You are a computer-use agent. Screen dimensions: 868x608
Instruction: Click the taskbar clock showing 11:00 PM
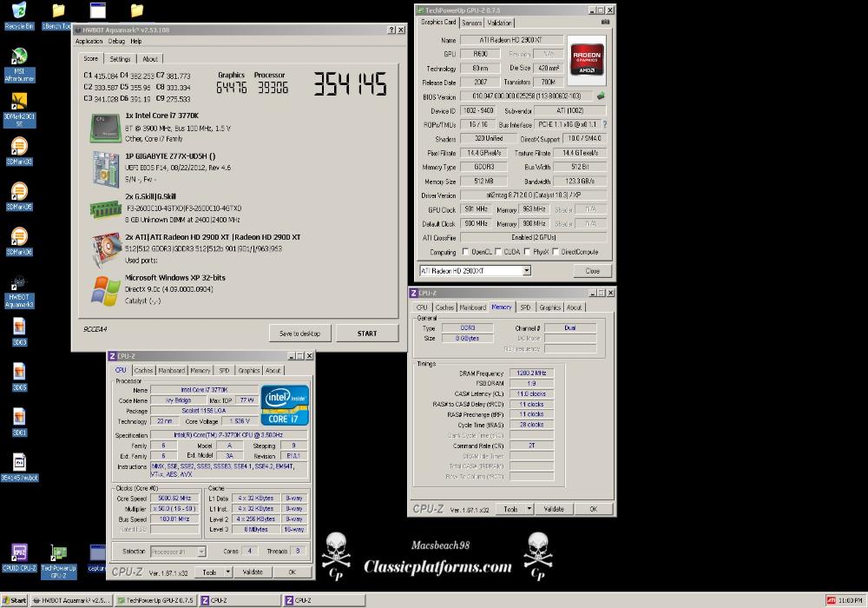[x=851, y=600]
